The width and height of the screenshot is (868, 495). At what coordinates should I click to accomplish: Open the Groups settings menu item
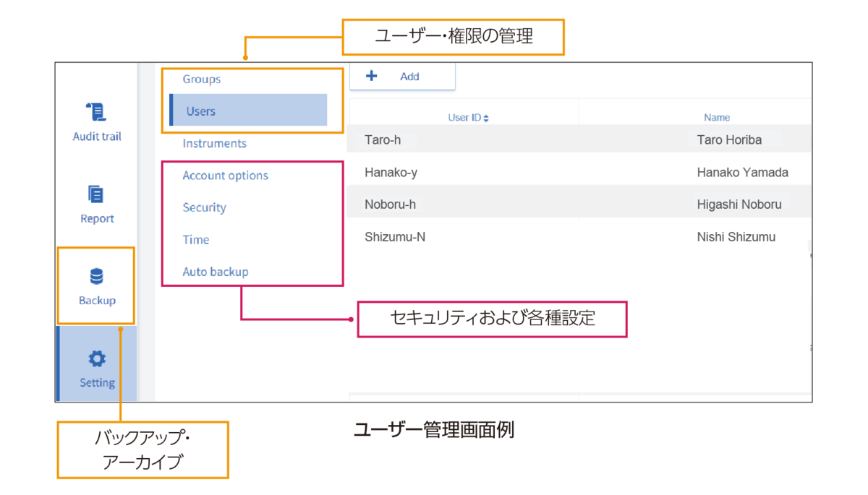pyautogui.click(x=202, y=79)
